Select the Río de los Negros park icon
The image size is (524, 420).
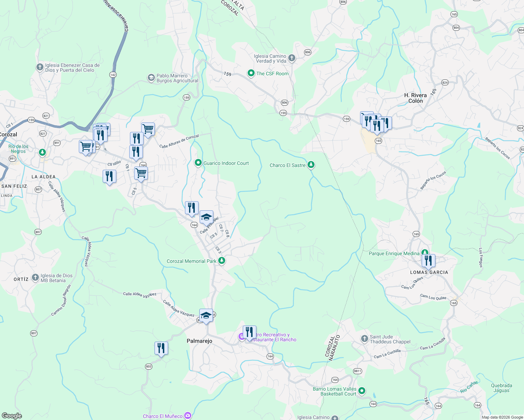42,152
